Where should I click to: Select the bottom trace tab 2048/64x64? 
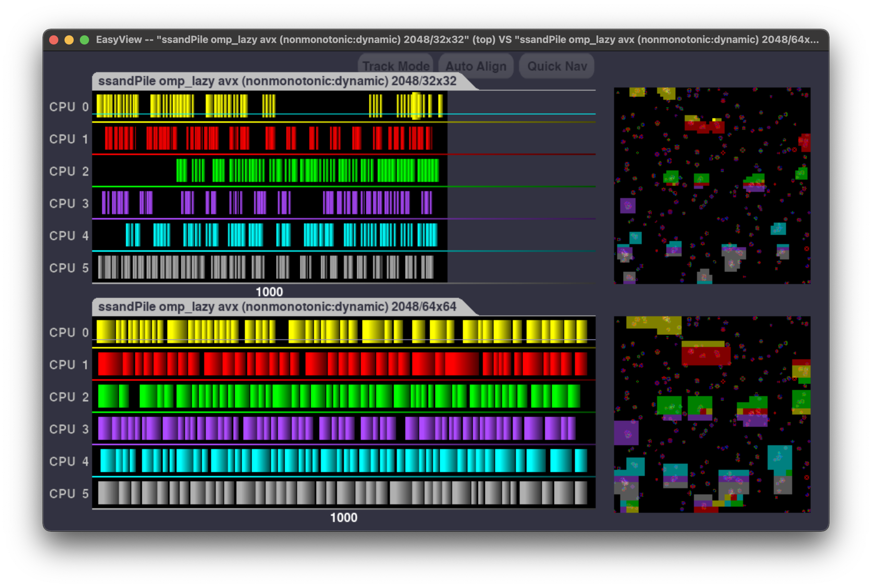tap(277, 307)
